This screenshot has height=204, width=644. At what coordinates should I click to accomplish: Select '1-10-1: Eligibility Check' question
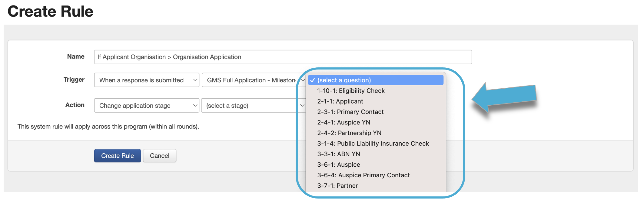pos(351,91)
